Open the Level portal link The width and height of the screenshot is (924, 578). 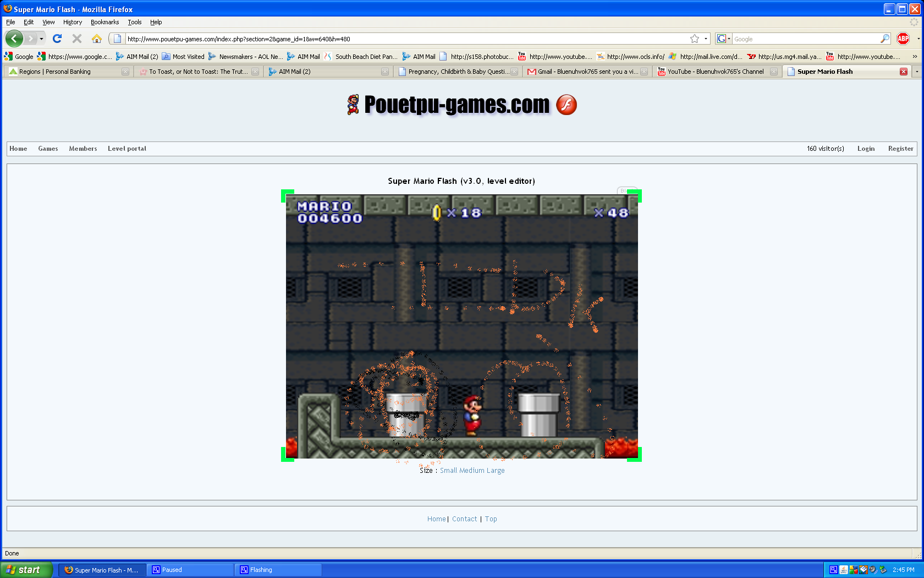pyautogui.click(x=127, y=149)
